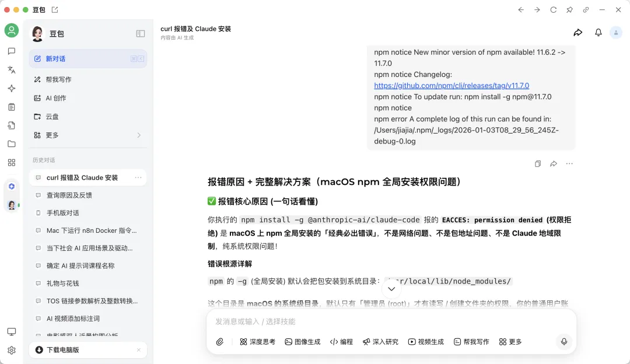This screenshot has width=630, height=364.
Task: Select the 图像生成 skill
Action: (x=303, y=342)
